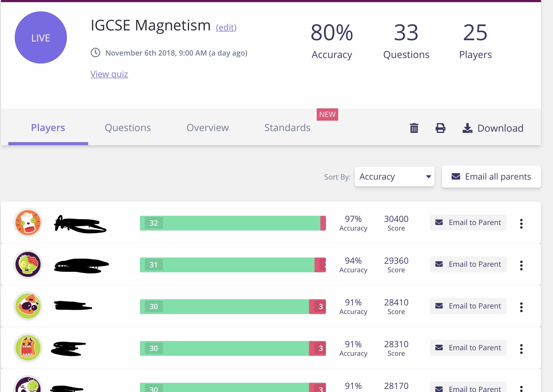This screenshot has width=553, height=392.
Task: Download the report
Action: pos(493,128)
